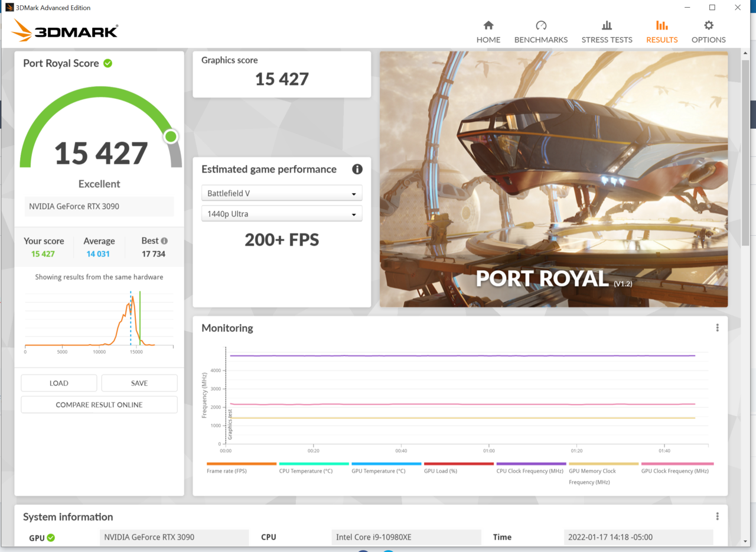Click the Home house icon
756x552 pixels.
coord(488,25)
